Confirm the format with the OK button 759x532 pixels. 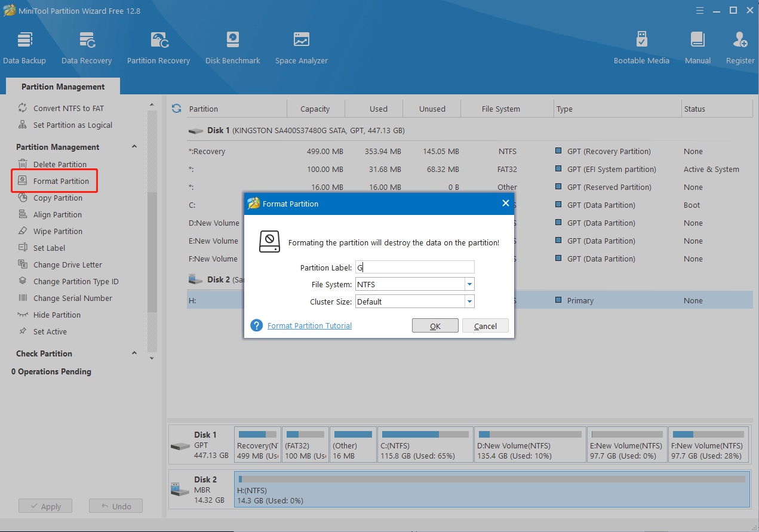pos(435,326)
